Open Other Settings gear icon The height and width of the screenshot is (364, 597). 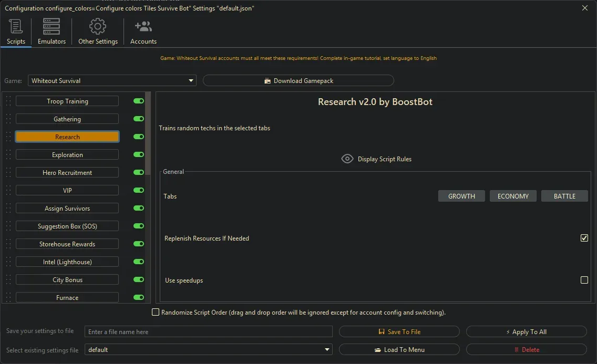pyautogui.click(x=98, y=27)
